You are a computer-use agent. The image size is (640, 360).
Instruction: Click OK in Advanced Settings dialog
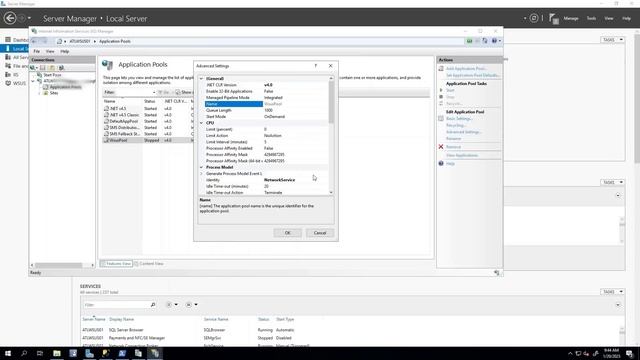[287, 233]
